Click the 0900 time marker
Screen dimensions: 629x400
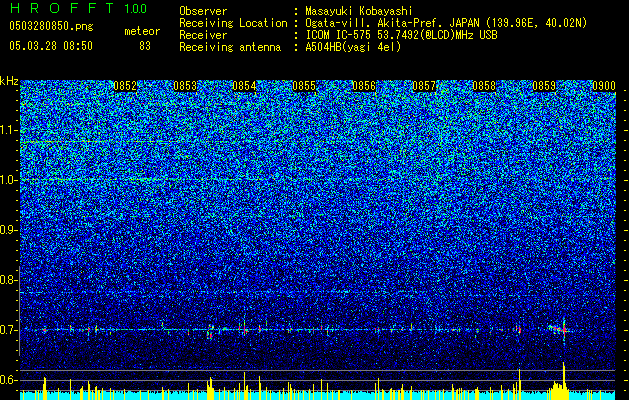[604, 86]
